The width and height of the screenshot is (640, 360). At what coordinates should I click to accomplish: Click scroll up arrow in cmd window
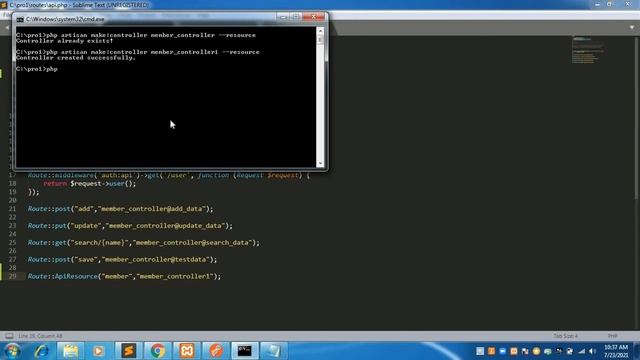point(320,31)
